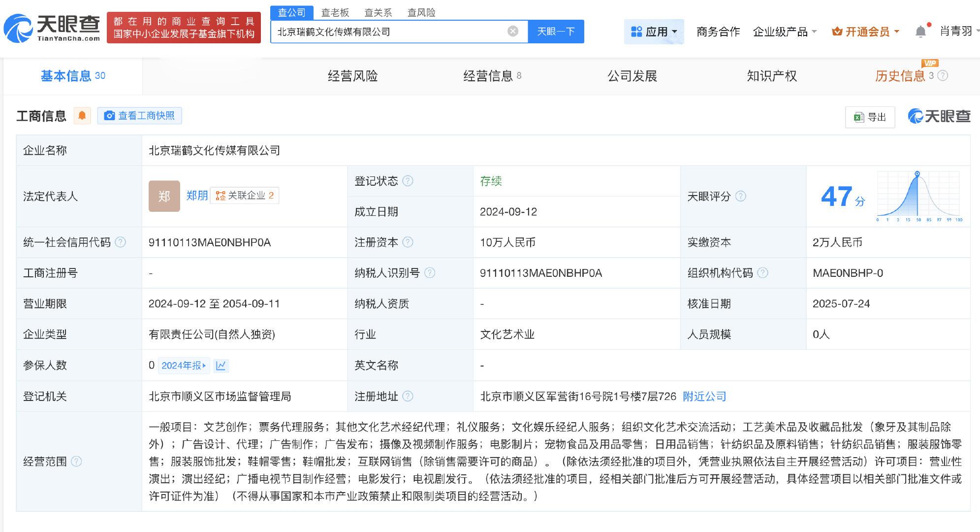
Task: Click help icon next to 组织机构代码
Action: click(x=762, y=273)
